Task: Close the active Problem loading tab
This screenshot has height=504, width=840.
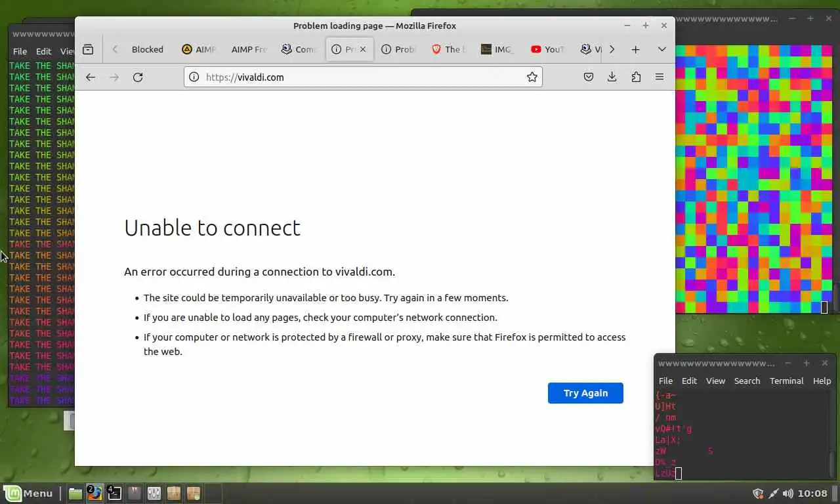Action: 363,49
